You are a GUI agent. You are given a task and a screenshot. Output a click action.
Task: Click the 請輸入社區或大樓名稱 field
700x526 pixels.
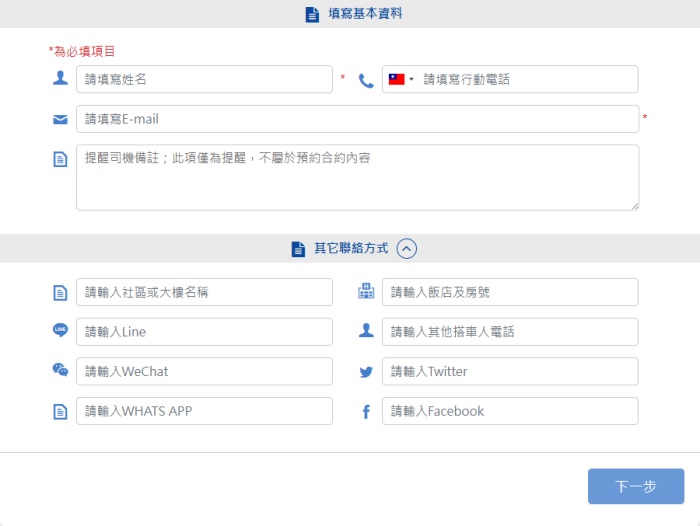point(205,292)
